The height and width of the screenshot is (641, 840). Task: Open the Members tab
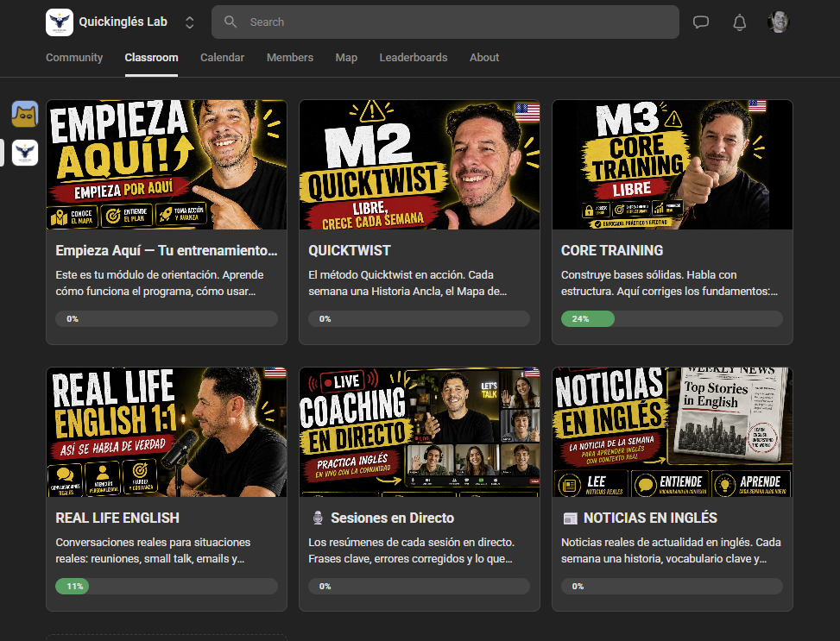click(290, 57)
